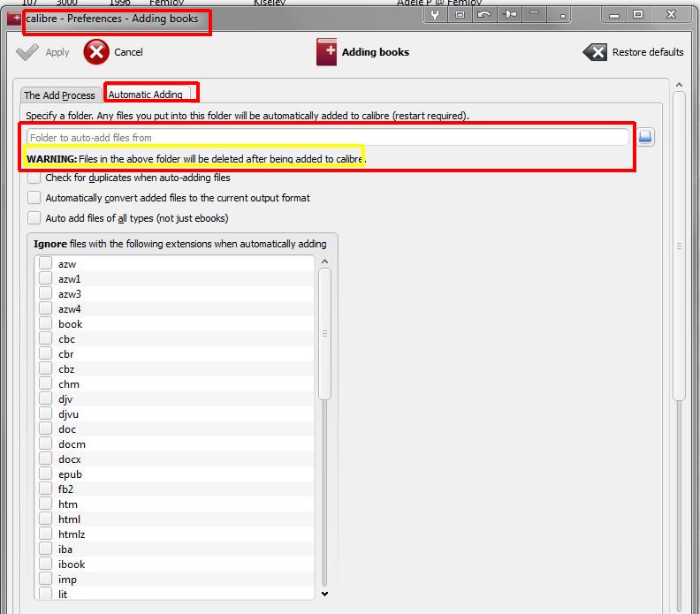Tick the chm extension checkbox
This screenshot has width=700, height=614.
(46, 383)
